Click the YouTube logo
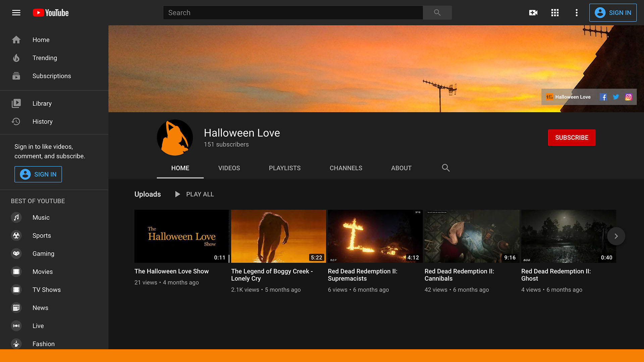The height and width of the screenshot is (362, 644). (x=51, y=13)
